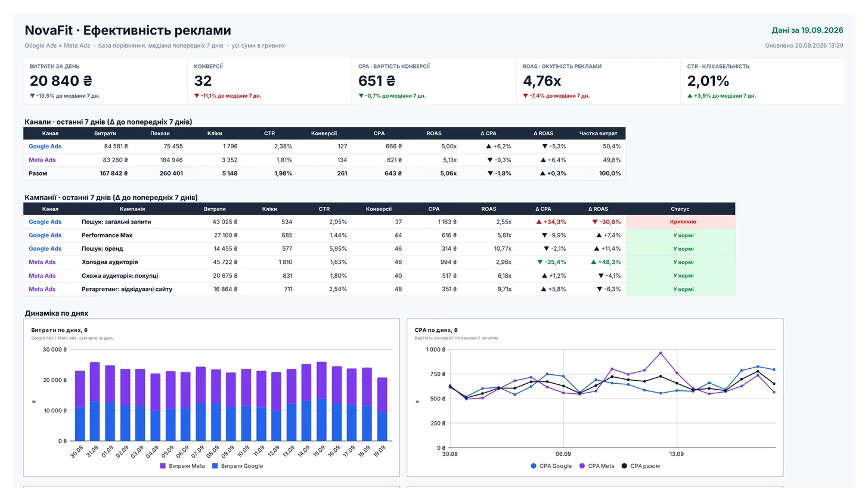Click the -13,5% до медіани 7 дн. delta

tap(64, 95)
